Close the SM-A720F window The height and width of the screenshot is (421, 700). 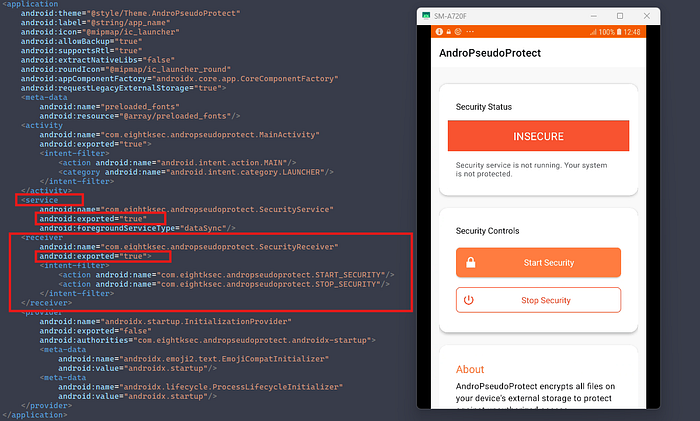(647, 16)
